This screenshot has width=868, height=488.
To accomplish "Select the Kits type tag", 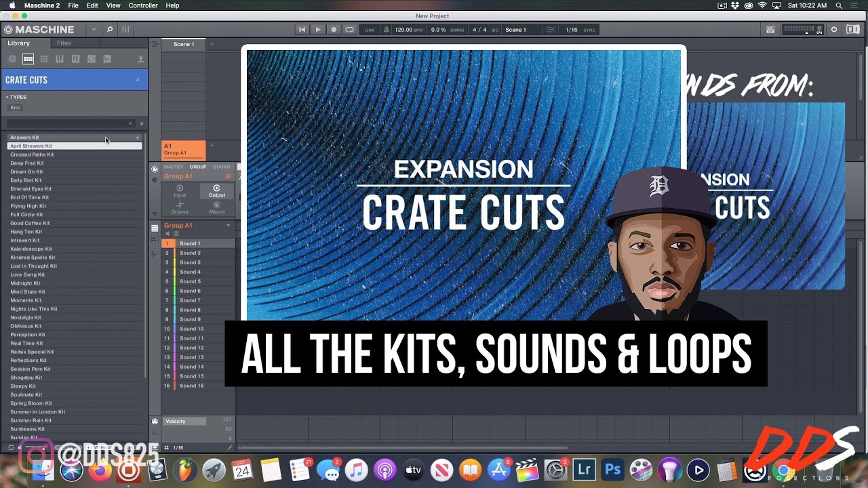I will point(15,108).
